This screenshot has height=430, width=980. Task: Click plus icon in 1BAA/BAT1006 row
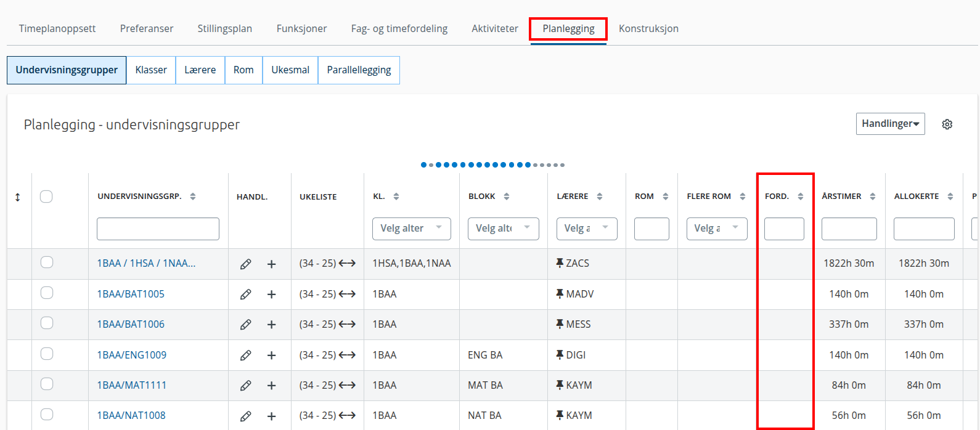click(271, 325)
